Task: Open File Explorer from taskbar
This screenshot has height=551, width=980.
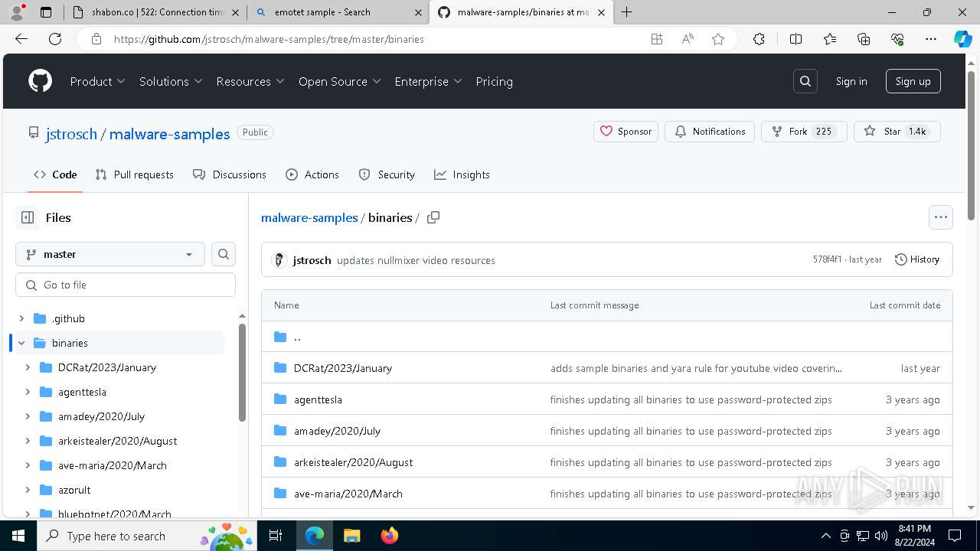Action: (x=352, y=536)
